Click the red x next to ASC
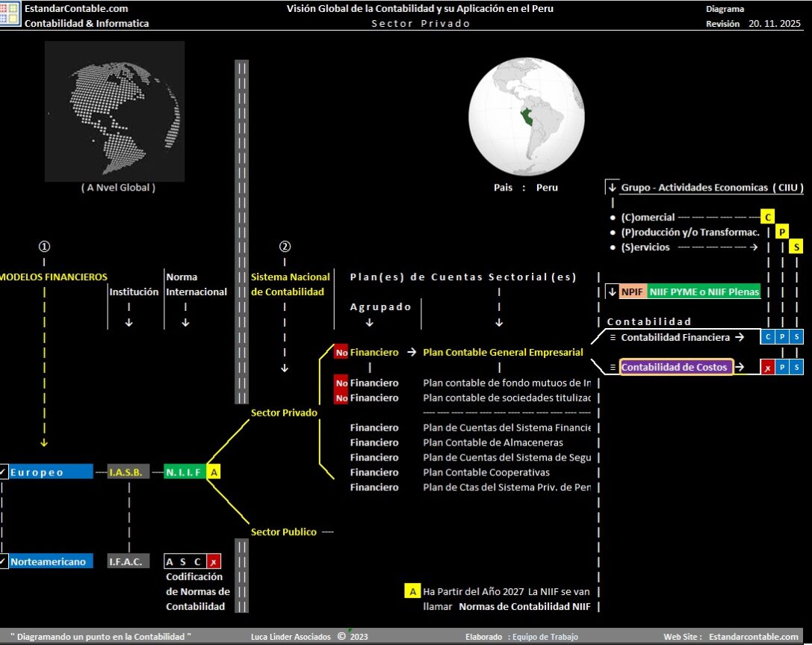Viewport: 812px width, 645px height. point(214,561)
